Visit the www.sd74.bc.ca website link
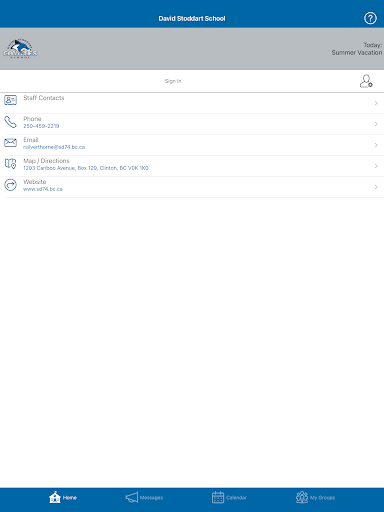Image resolution: width=384 pixels, height=512 pixels. click(x=43, y=189)
